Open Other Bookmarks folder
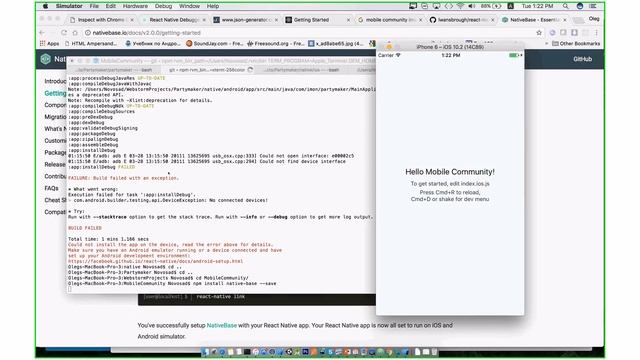 coord(576,43)
